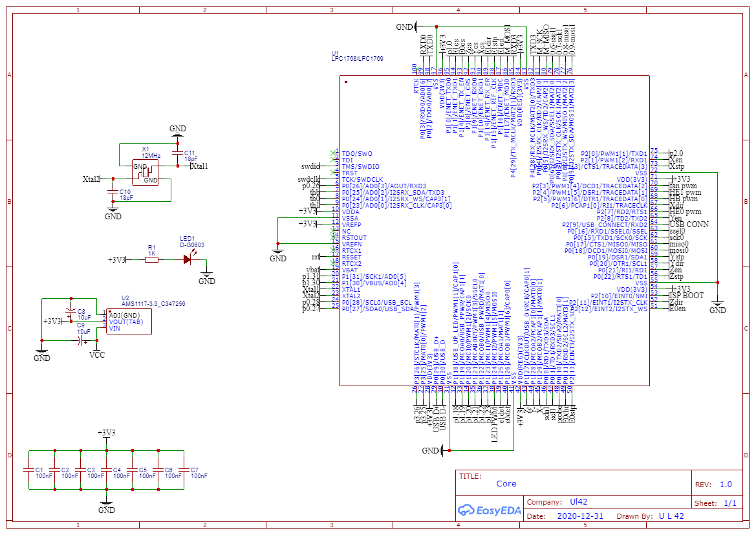Select the "ADJ(GND)" pin name on U2
Image resolution: width=756 pixels, height=535 pixels.
click(124, 316)
